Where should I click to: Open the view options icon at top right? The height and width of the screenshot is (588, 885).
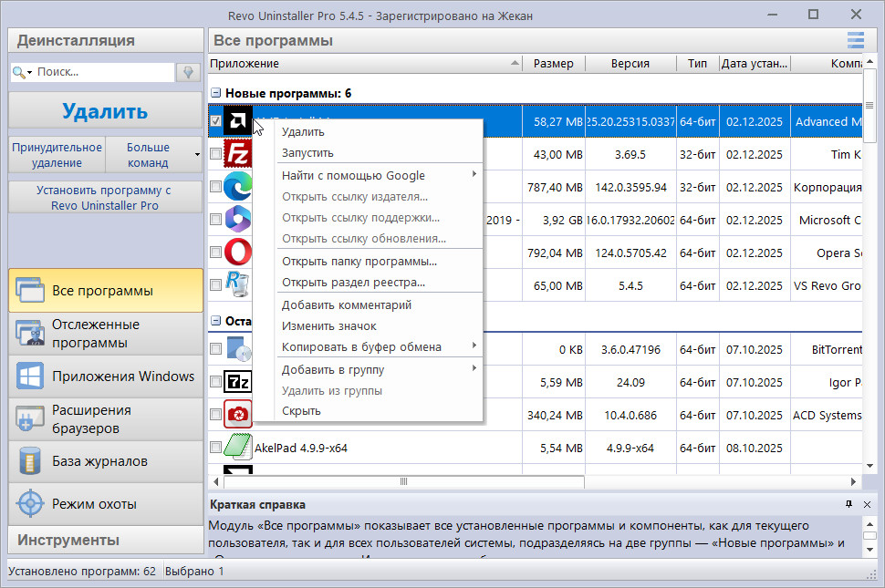(855, 40)
